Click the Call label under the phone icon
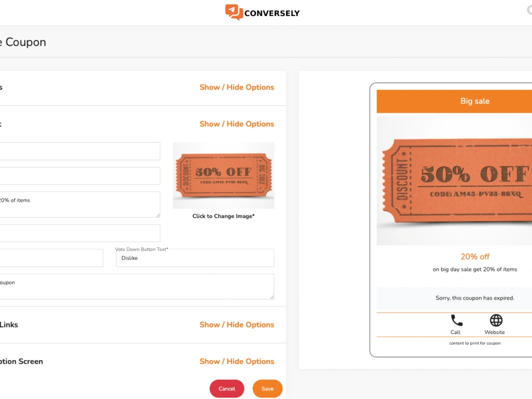 point(455,332)
